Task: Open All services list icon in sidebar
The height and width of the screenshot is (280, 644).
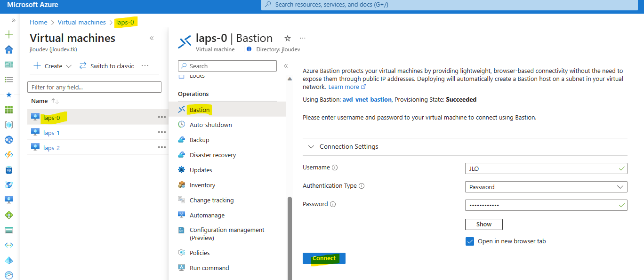Action: (8, 80)
